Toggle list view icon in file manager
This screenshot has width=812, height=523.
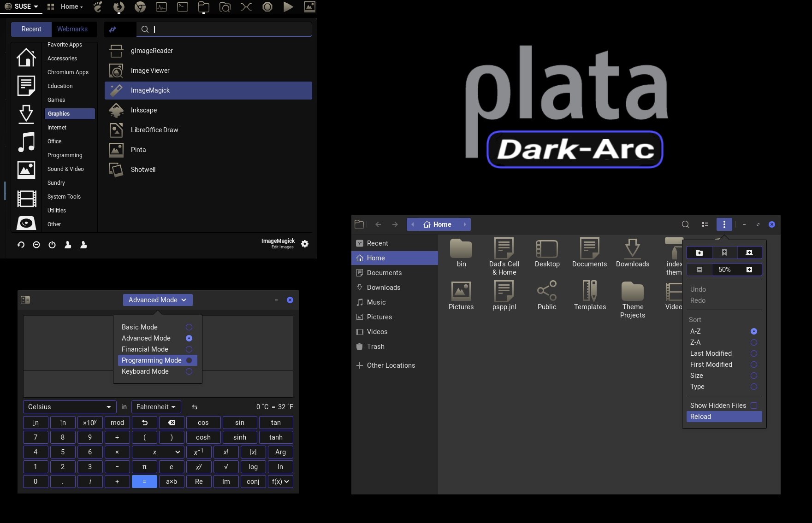[x=705, y=224]
